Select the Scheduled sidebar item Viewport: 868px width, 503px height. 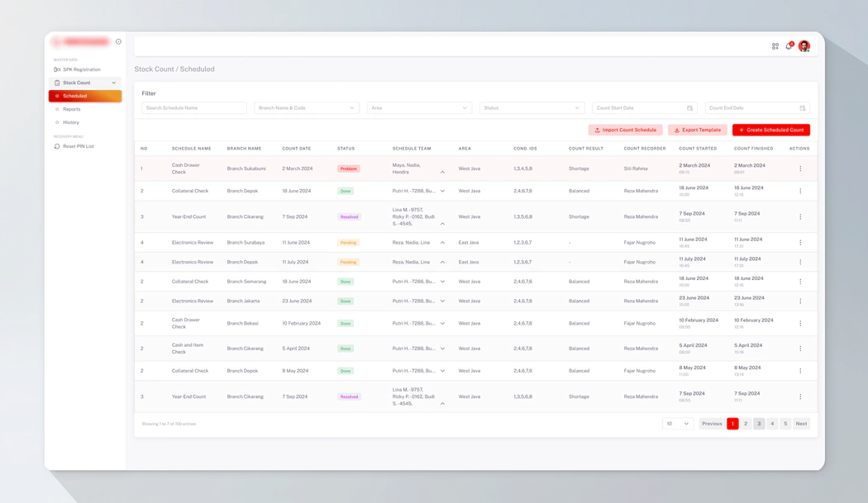click(x=84, y=96)
